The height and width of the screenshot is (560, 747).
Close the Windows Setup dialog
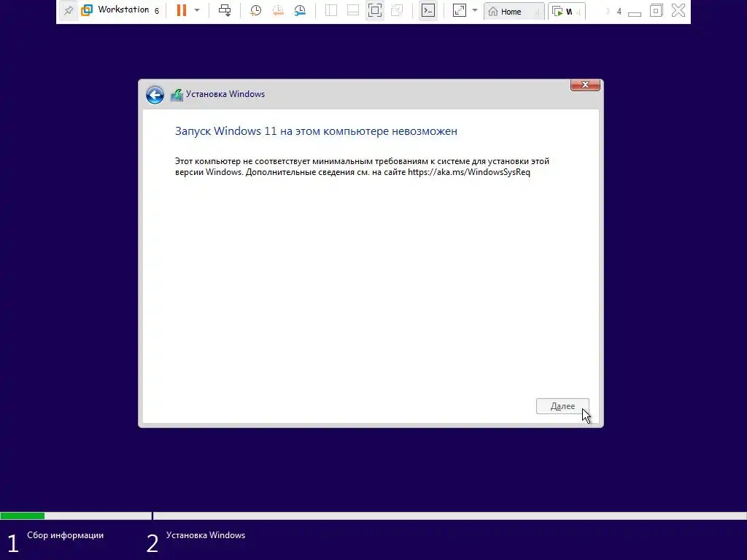pyautogui.click(x=585, y=85)
